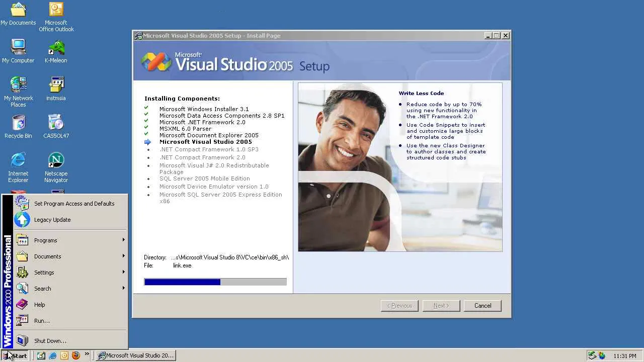
Task: Click 'SQL Server 2005 Mobile Edition'
Action: point(204,178)
